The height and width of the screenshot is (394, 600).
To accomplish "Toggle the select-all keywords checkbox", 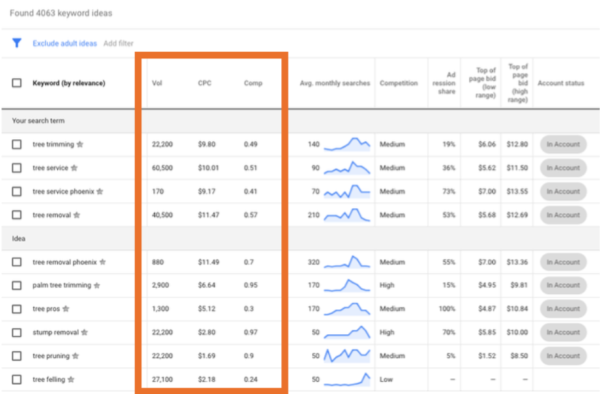I will (16, 83).
